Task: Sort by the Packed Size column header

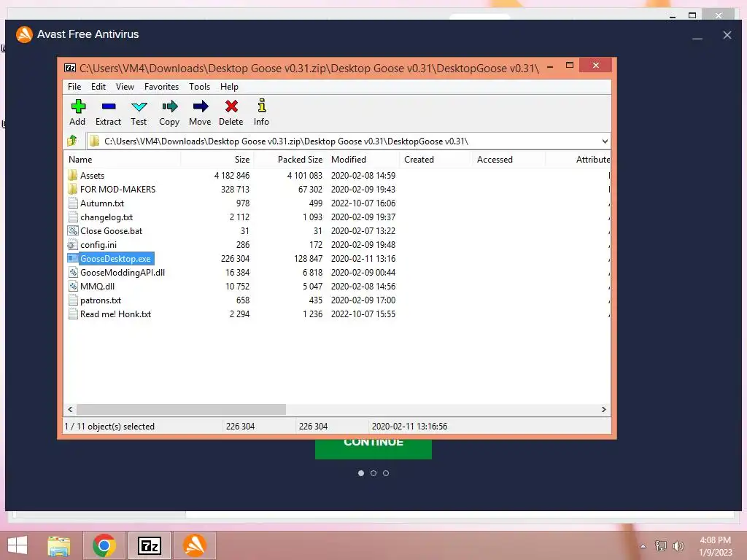Action: (290, 160)
